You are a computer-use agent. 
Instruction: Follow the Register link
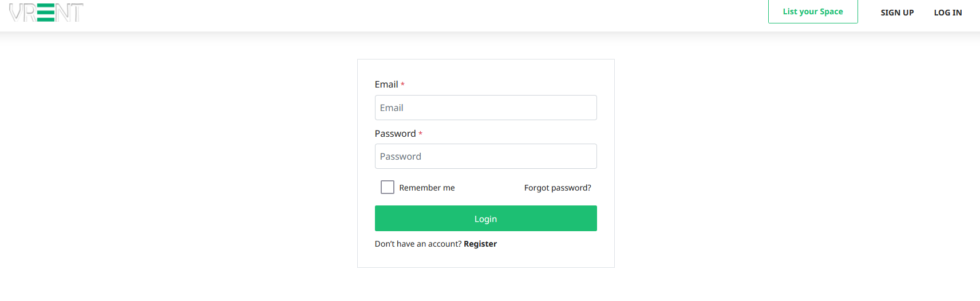tap(480, 244)
